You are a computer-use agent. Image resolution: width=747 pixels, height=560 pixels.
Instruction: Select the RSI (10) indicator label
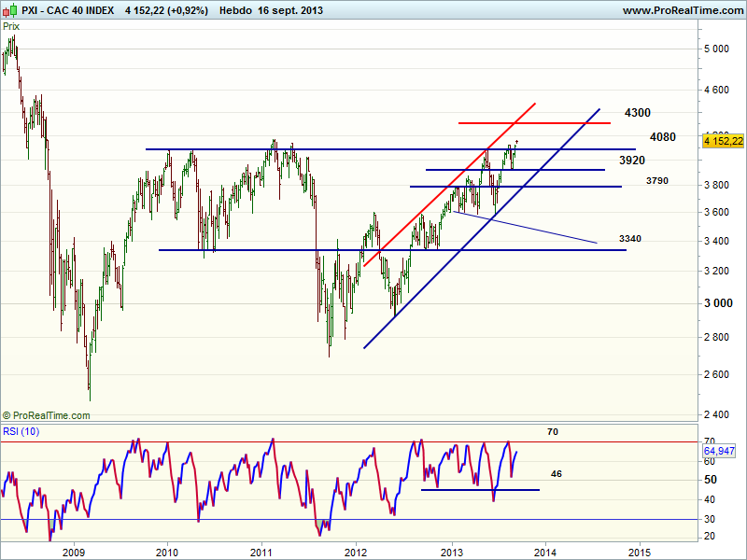pos(21,430)
